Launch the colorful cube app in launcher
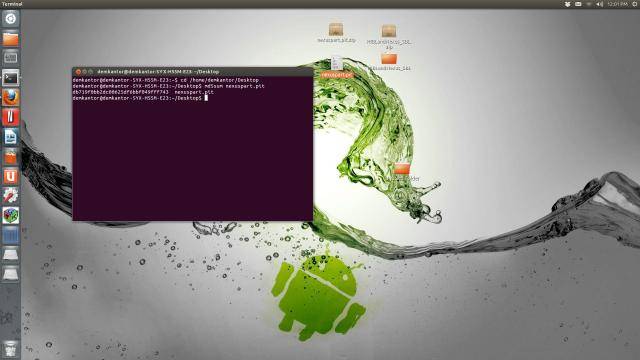This screenshot has width=640, height=360. pyautogui.click(x=10, y=216)
